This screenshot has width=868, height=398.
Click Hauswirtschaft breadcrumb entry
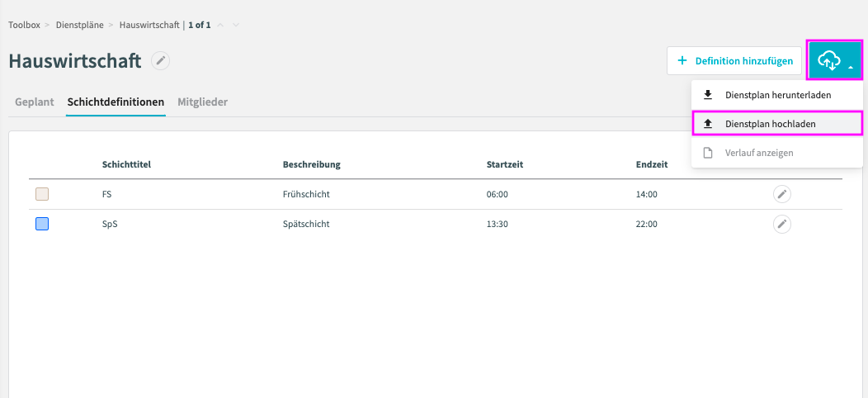[149, 25]
